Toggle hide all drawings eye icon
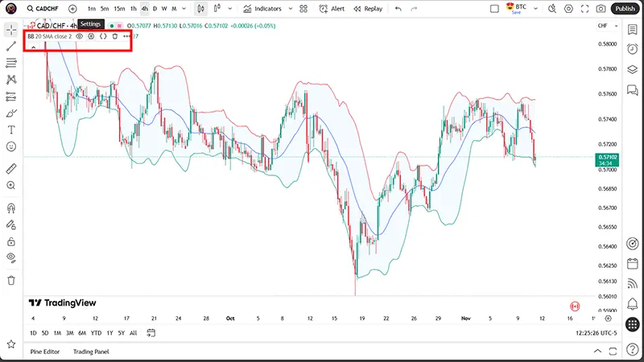The image size is (644, 362). [x=11, y=257]
